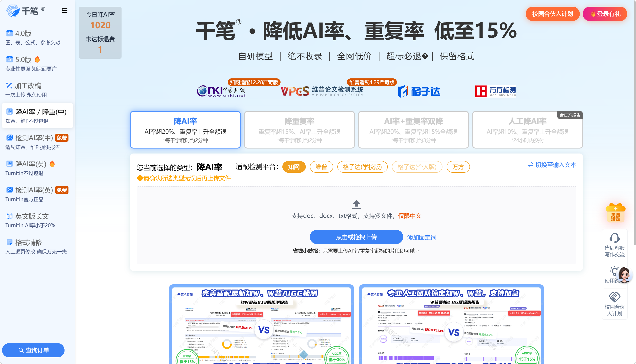Click the 含官方报告 badge

tap(570, 115)
